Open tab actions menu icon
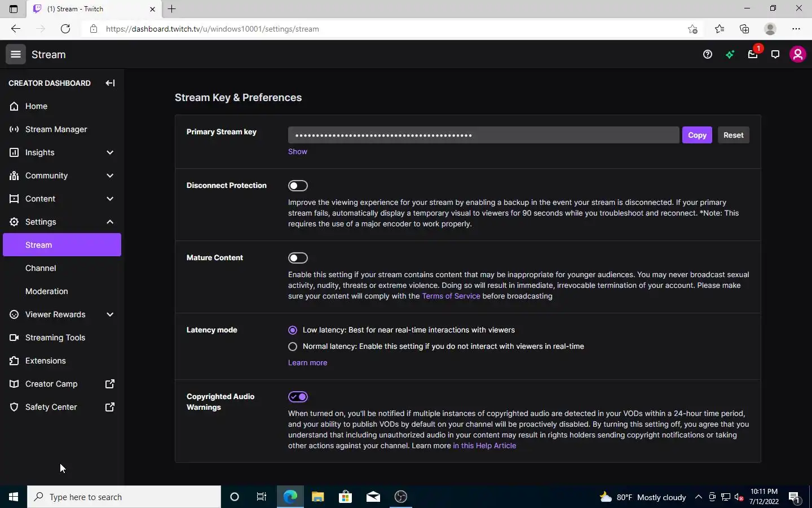812x508 pixels. click(14, 9)
